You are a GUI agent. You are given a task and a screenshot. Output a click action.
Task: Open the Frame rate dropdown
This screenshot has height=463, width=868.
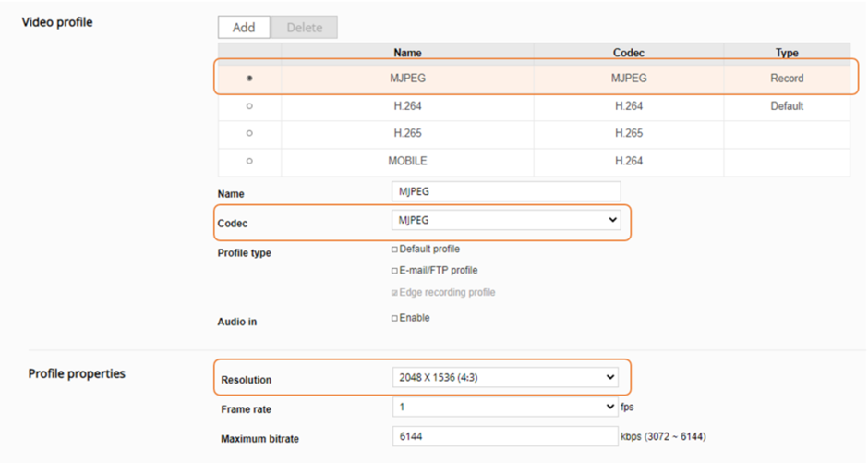(x=506, y=407)
